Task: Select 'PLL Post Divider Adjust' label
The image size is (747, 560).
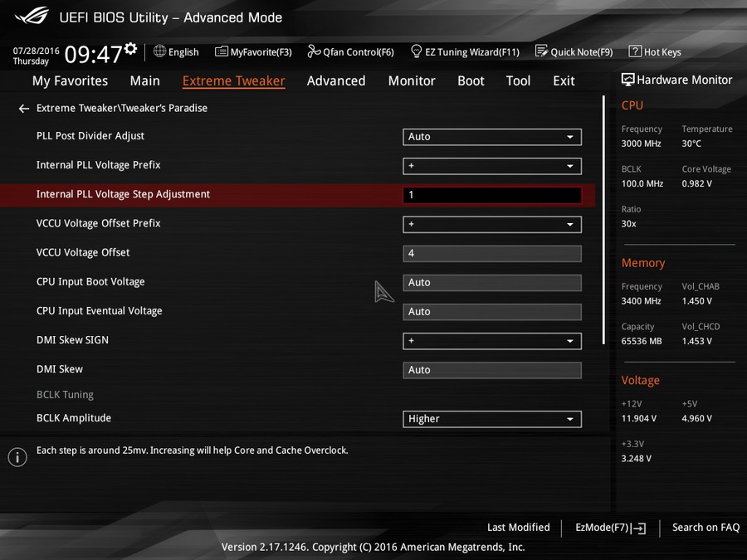Action: (x=90, y=136)
